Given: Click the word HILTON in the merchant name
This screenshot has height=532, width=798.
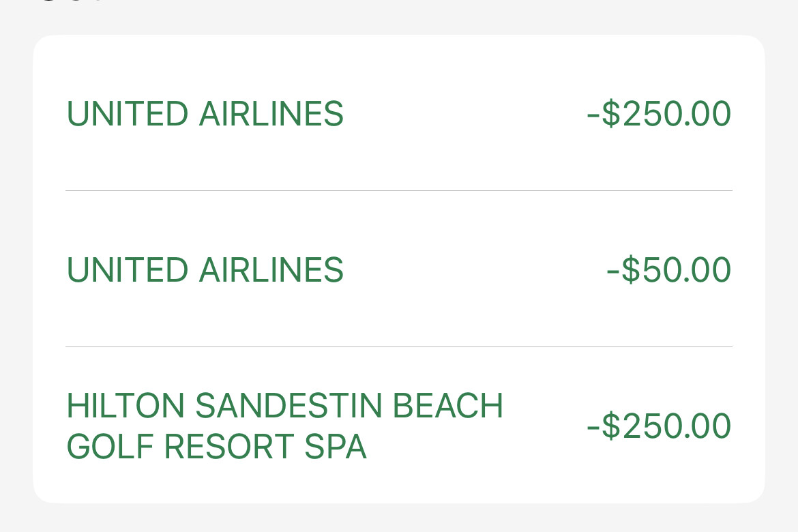Looking at the screenshot, I should pyautogui.click(x=126, y=407).
